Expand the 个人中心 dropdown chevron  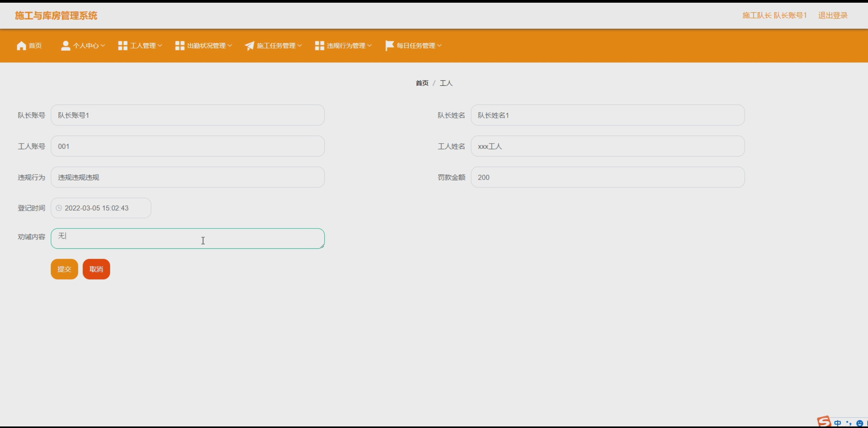click(103, 46)
